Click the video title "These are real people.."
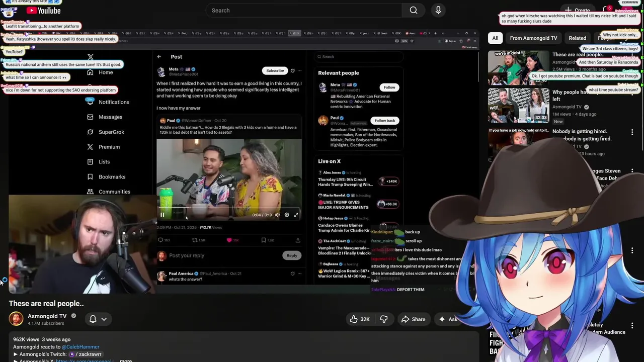This screenshot has height=362, width=644. click(x=46, y=304)
